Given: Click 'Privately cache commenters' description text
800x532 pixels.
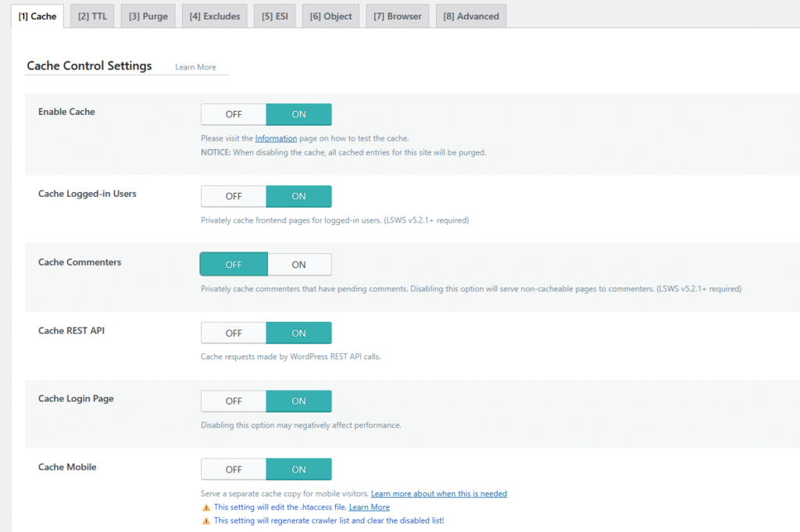Looking at the screenshot, I should 471,289.
